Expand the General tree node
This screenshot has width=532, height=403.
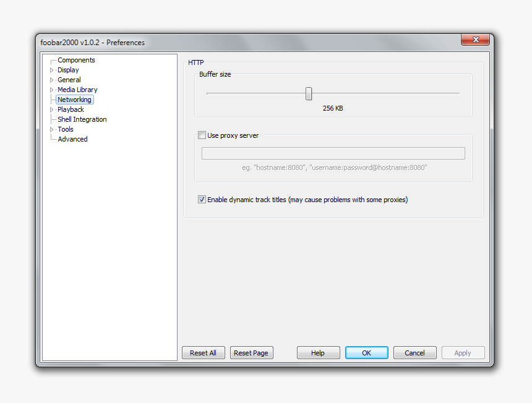click(51, 80)
